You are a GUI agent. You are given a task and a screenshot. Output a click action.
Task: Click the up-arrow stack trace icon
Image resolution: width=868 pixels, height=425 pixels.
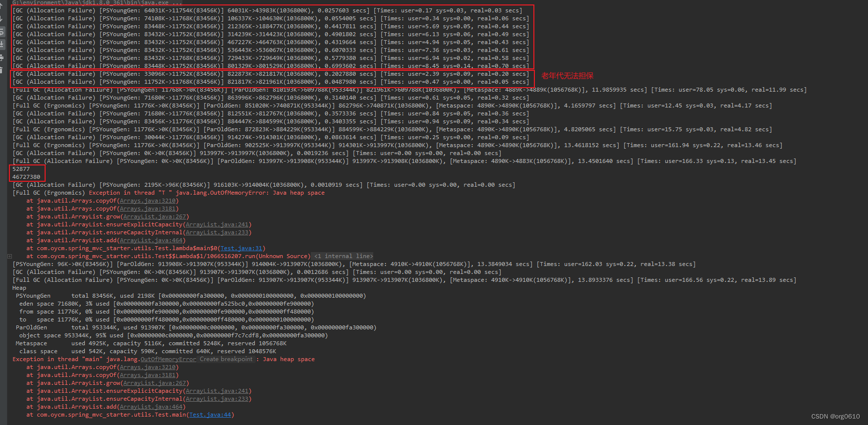tap(2, 6)
